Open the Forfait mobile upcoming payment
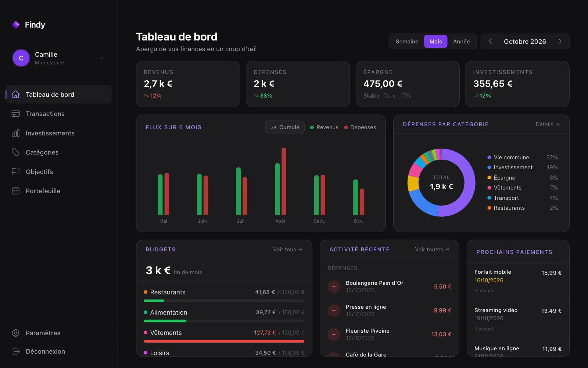This screenshot has height=368, width=588. 518,282
